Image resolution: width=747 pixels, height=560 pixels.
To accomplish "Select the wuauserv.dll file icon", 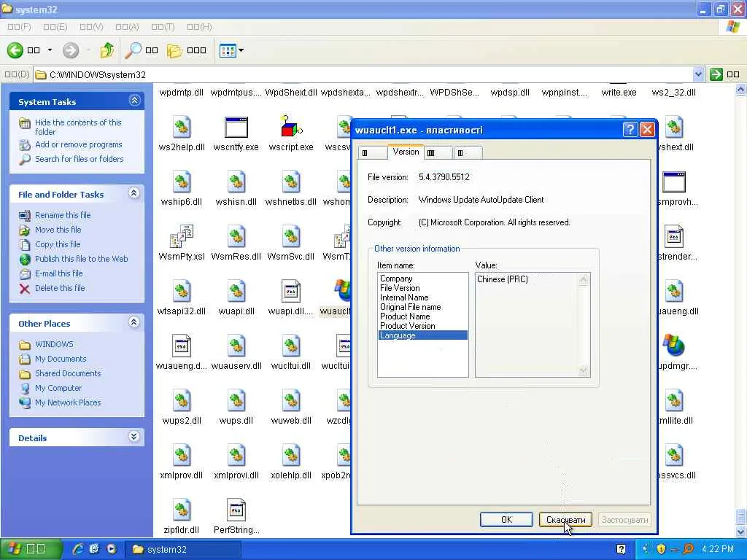I will pos(236,346).
